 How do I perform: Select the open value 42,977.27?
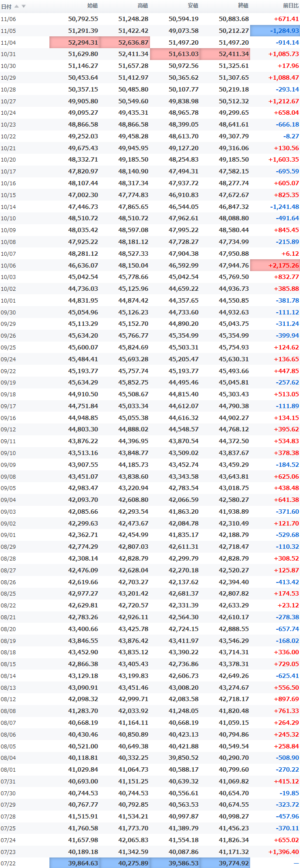coord(83,593)
